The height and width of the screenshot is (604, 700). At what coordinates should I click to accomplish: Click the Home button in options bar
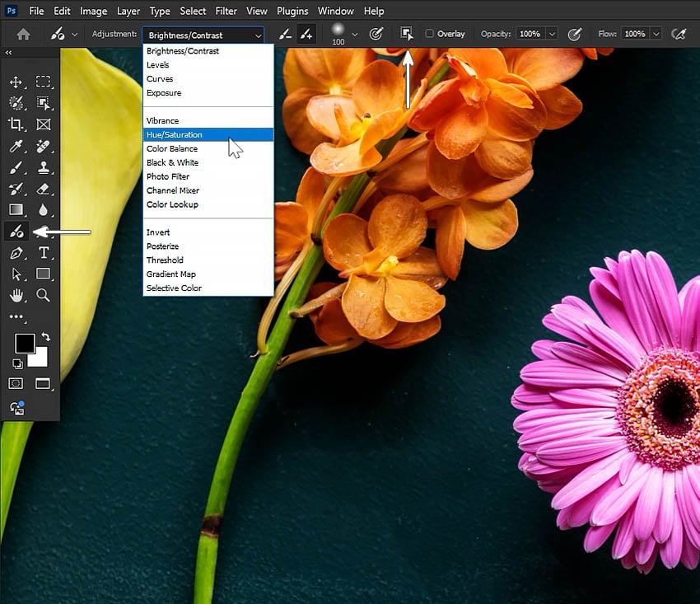(23, 34)
